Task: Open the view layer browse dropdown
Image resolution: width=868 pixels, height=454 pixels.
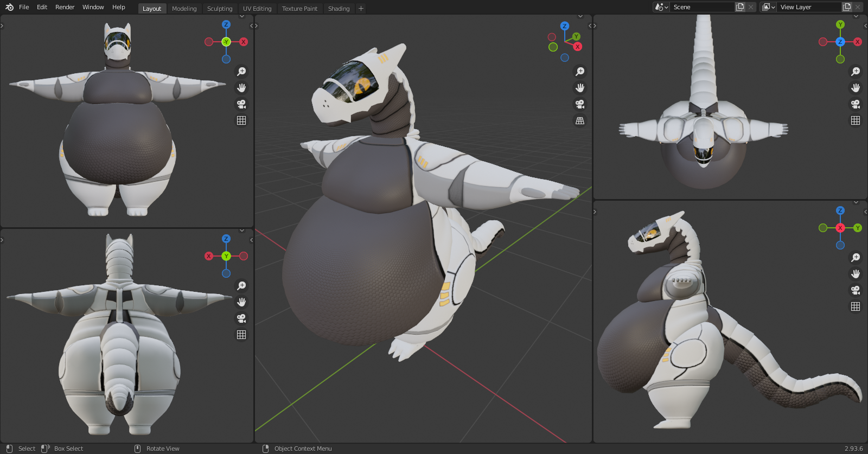Action: coord(768,7)
